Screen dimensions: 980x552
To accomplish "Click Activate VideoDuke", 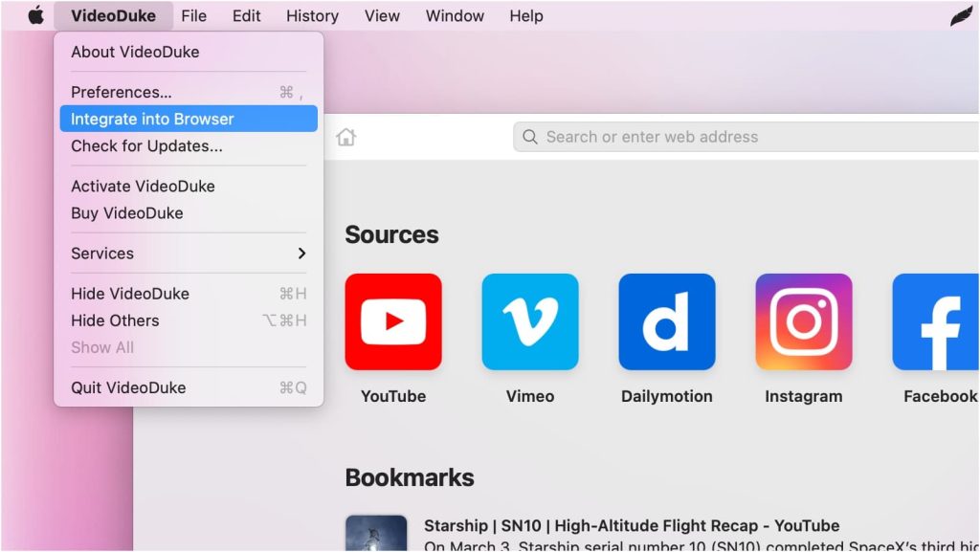I will point(143,187).
